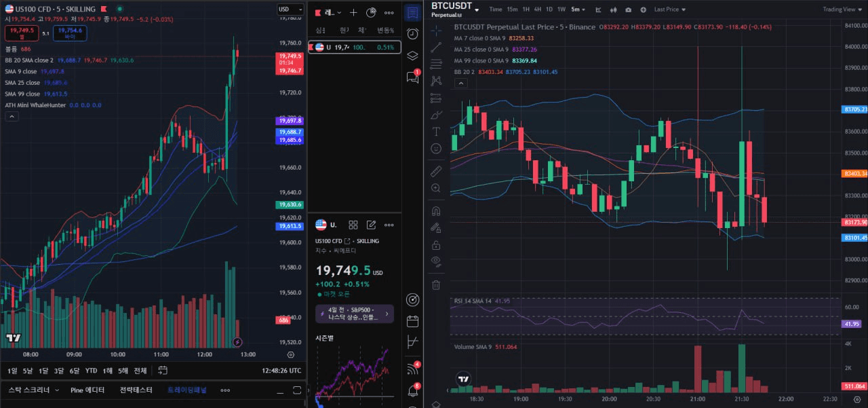Select the 15m interval

click(x=512, y=10)
